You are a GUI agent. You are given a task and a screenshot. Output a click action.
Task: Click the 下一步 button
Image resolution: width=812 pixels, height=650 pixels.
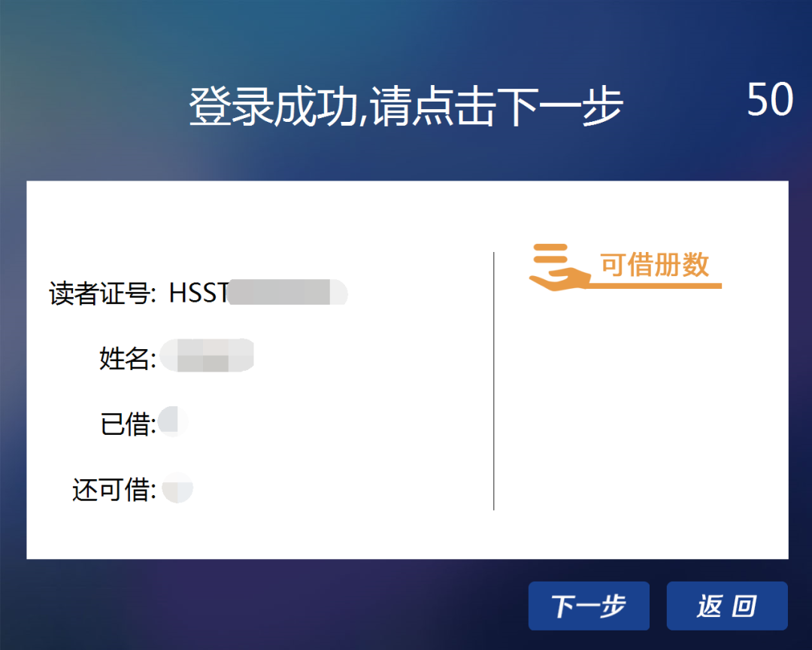point(589,606)
